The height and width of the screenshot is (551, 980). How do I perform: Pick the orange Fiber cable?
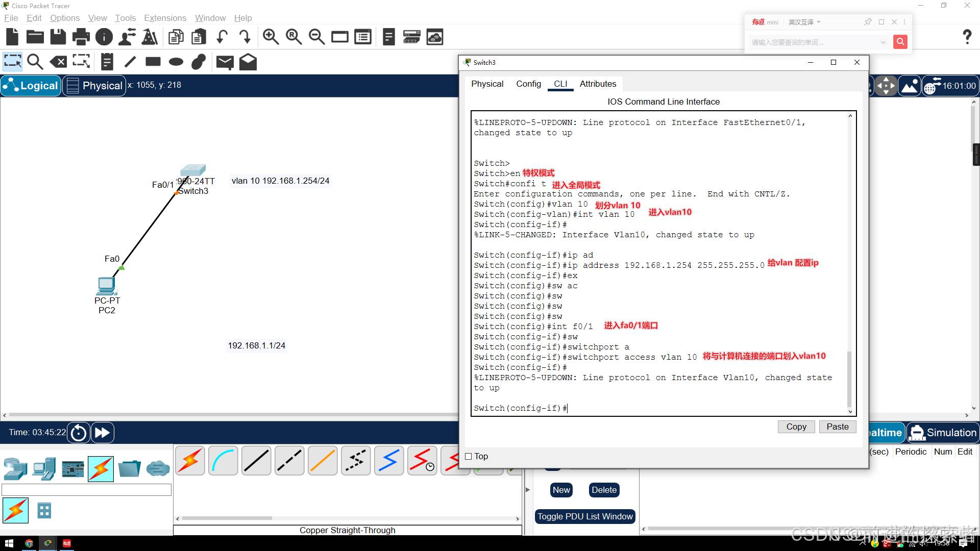click(x=323, y=461)
